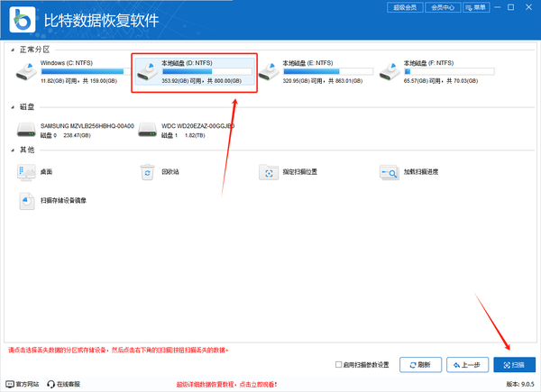This screenshot has width=541, height=392.
Task: Open the 官方网站 link text
Action: pos(28,384)
